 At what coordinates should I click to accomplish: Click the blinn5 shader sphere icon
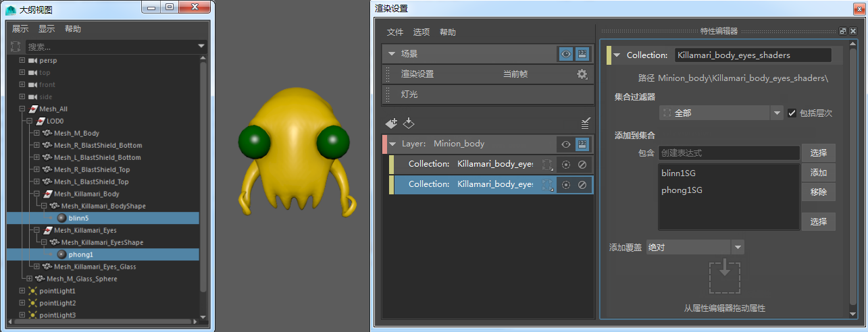pyautogui.click(x=61, y=218)
